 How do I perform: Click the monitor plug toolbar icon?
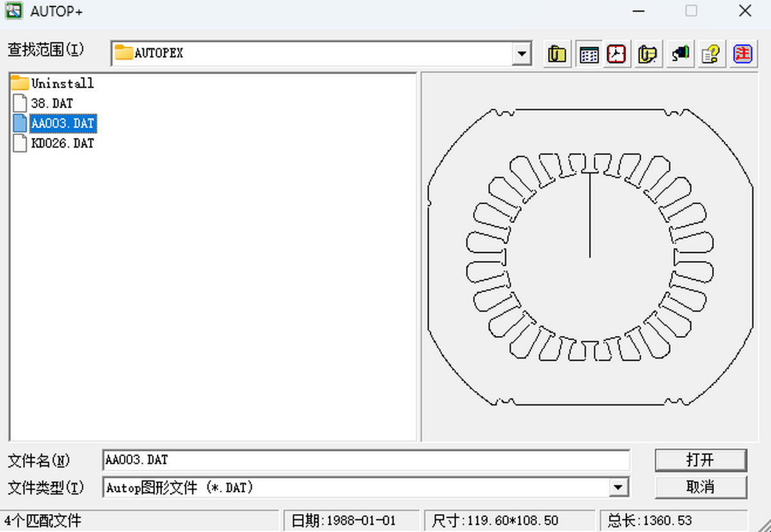(x=680, y=54)
